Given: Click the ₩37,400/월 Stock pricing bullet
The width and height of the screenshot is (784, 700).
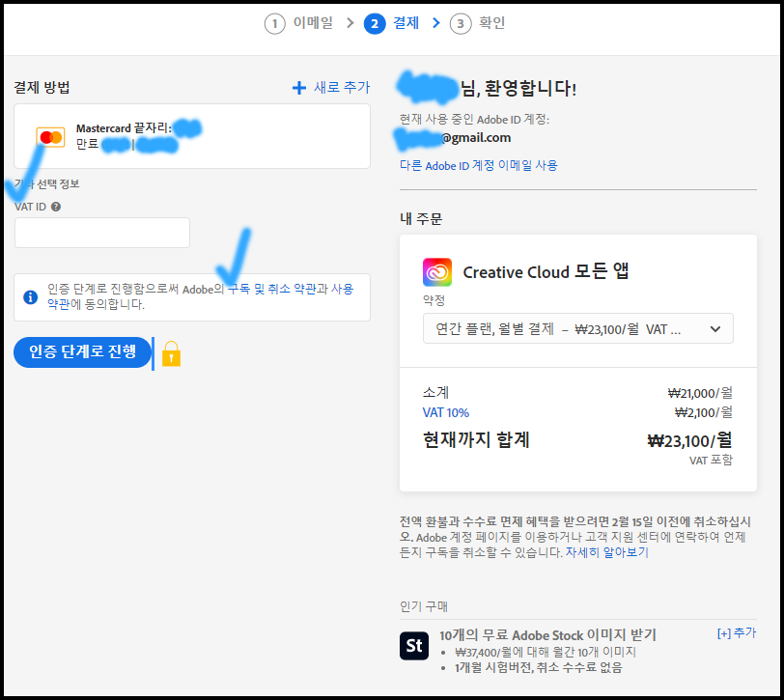Looking at the screenshot, I should 546,653.
